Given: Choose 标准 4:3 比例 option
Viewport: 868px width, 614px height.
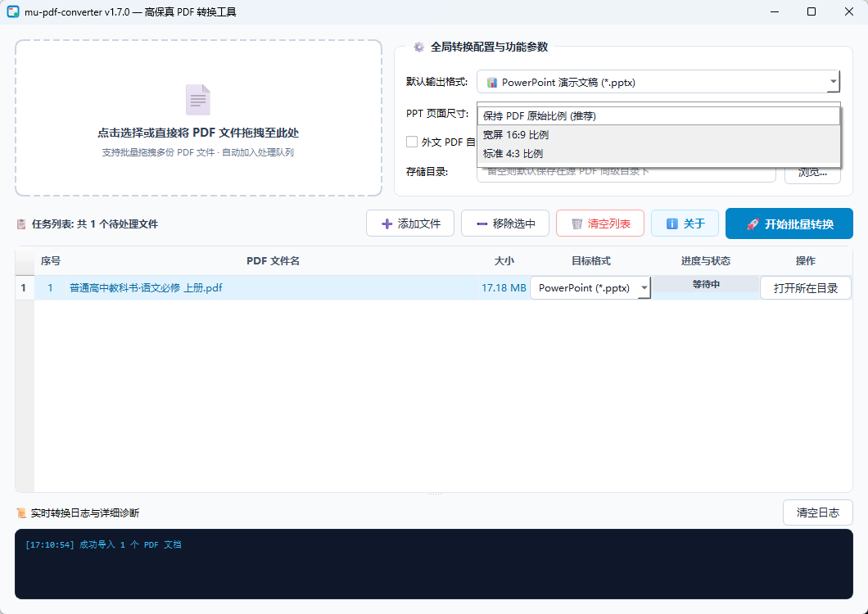Looking at the screenshot, I should click(658, 153).
